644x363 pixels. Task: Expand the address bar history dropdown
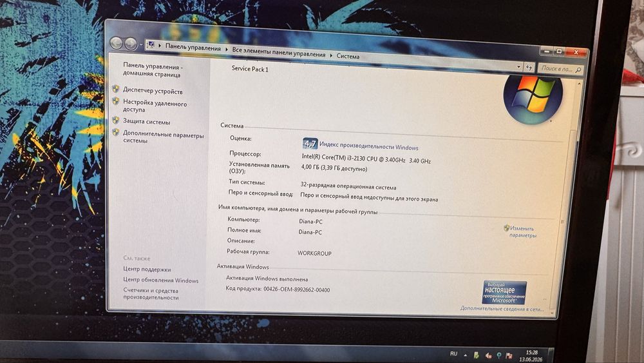tap(518, 66)
